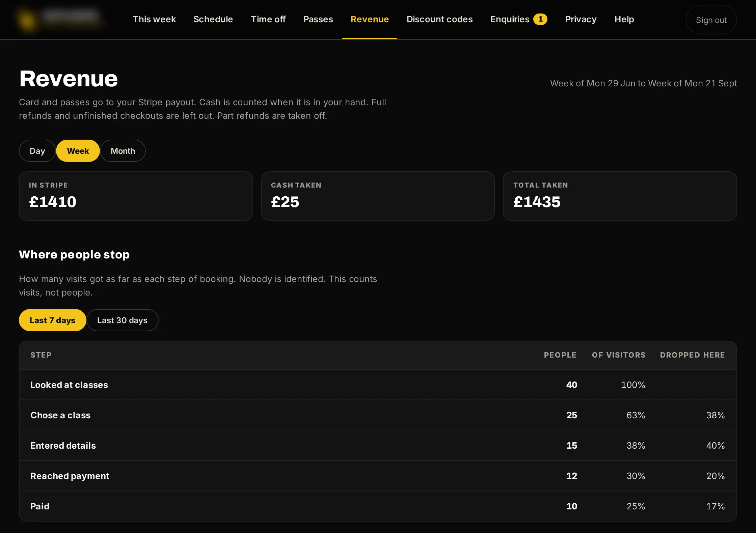This screenshot has width=756, height=533.
Task: Select the Last 7 days funnel range
Action: [52, 320]
